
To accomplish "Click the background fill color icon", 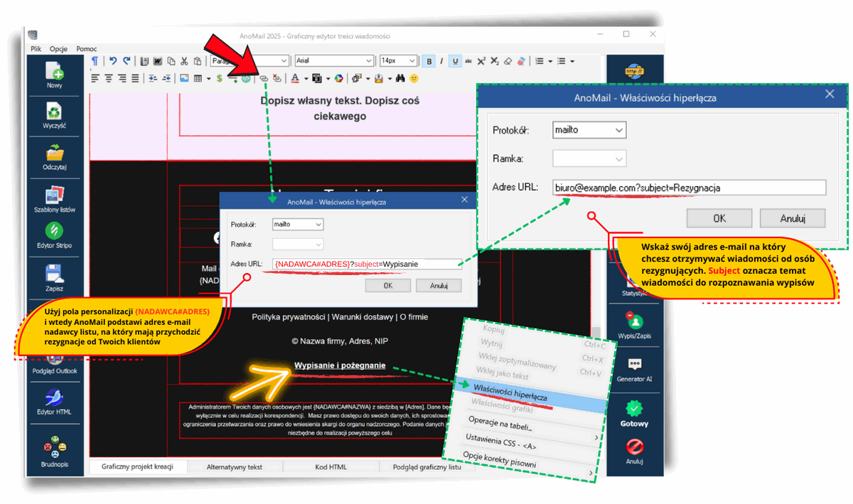I will 316,78.
